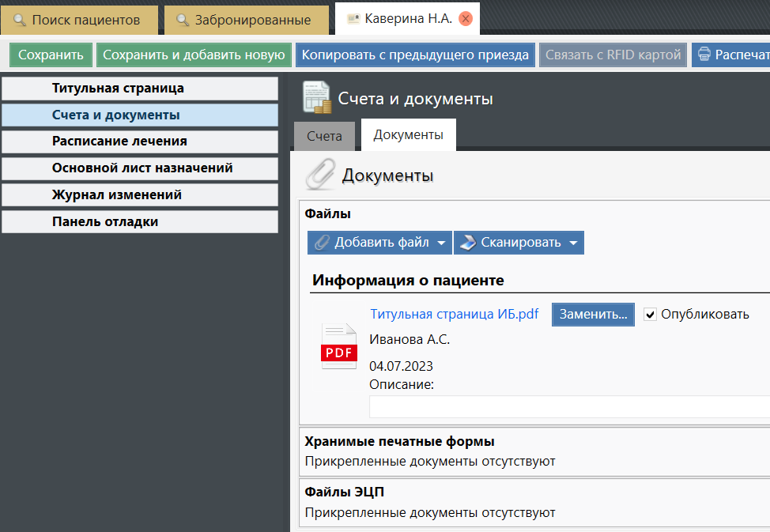Viewport: 770px width, 532px height.
Task: Open the Сканировать dropdown arrow
Action: [x=573, y=243]
